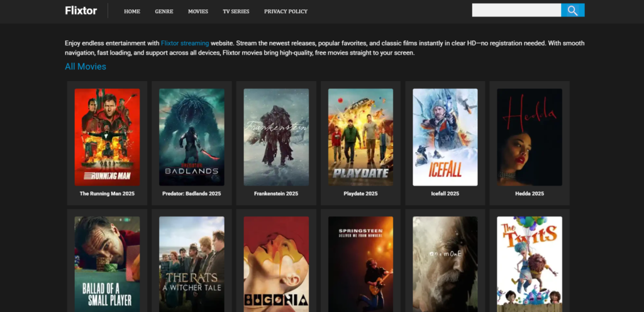Open the Predator: Badlands poster

(x=192, y=137)
